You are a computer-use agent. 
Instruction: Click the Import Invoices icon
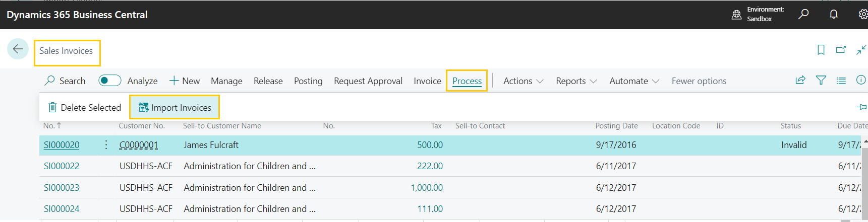144,107
